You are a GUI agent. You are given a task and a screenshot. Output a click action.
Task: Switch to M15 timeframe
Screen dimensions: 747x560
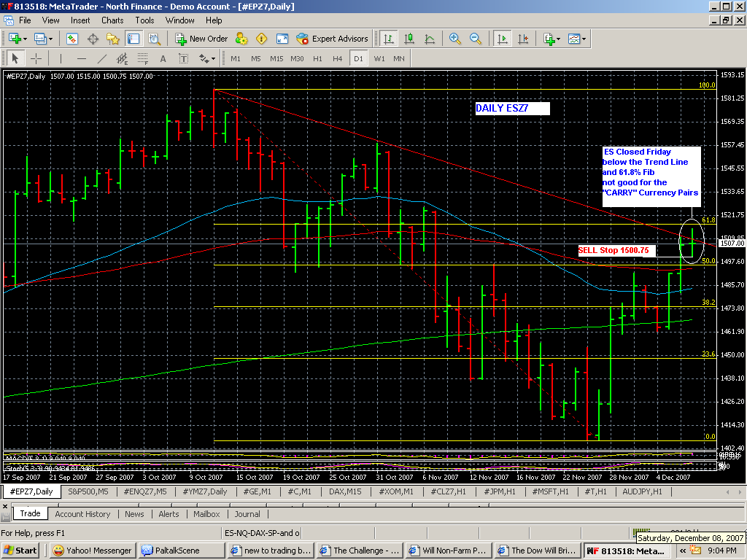point(276,58)
